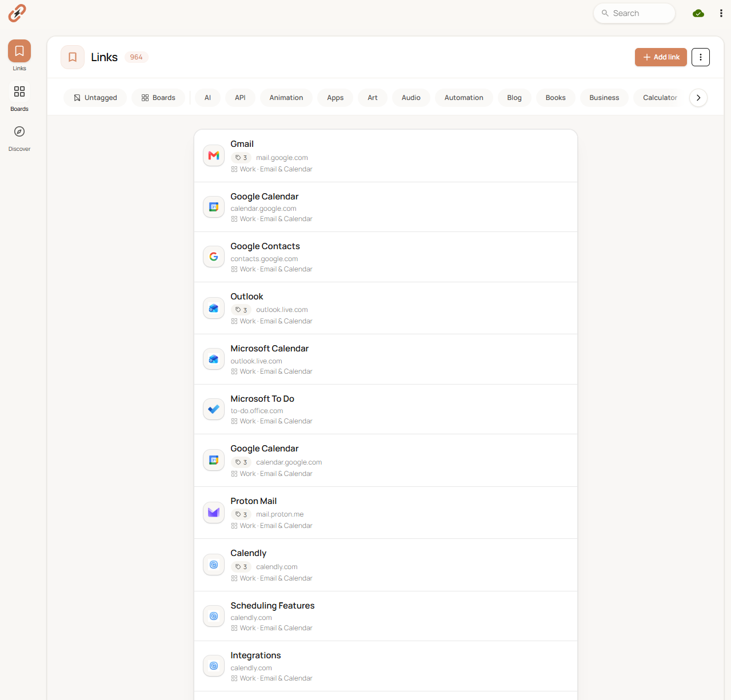
Task: Click the Integrations favicon
Action: 214,666
